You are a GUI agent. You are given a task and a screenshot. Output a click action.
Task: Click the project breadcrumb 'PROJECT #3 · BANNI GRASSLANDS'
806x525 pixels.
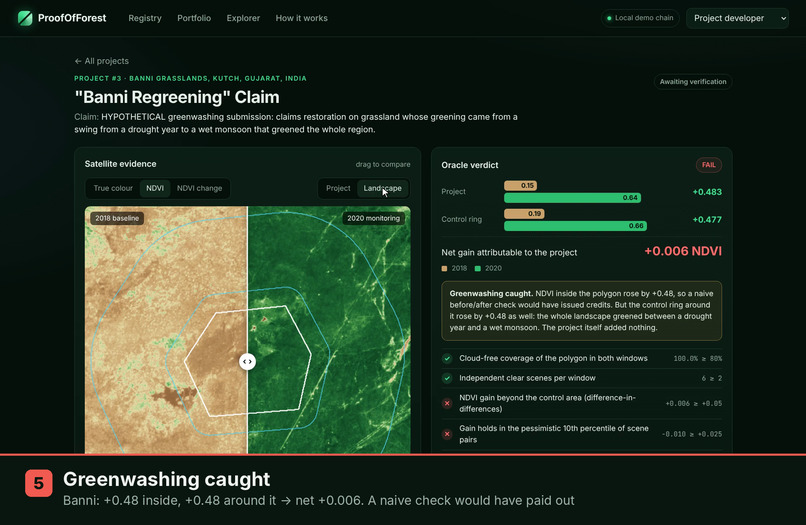[190, 79]
